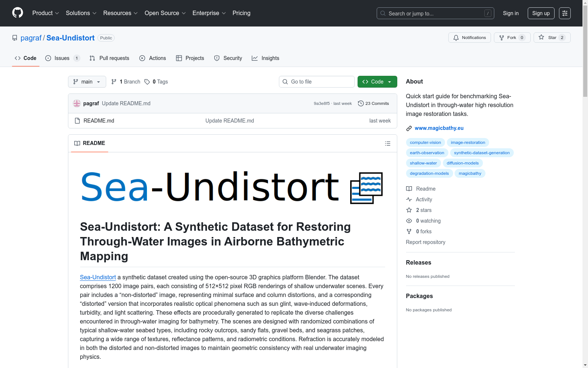Open commit hash 9a3e8f5
The image size is (588, 368).
tap(322, 103)
